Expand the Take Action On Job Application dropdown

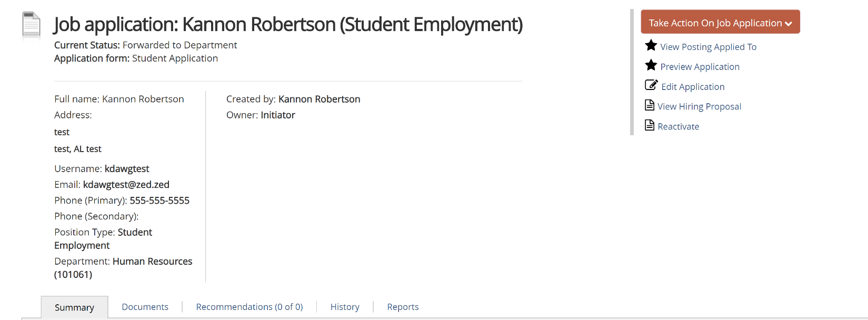click(720, 22)
